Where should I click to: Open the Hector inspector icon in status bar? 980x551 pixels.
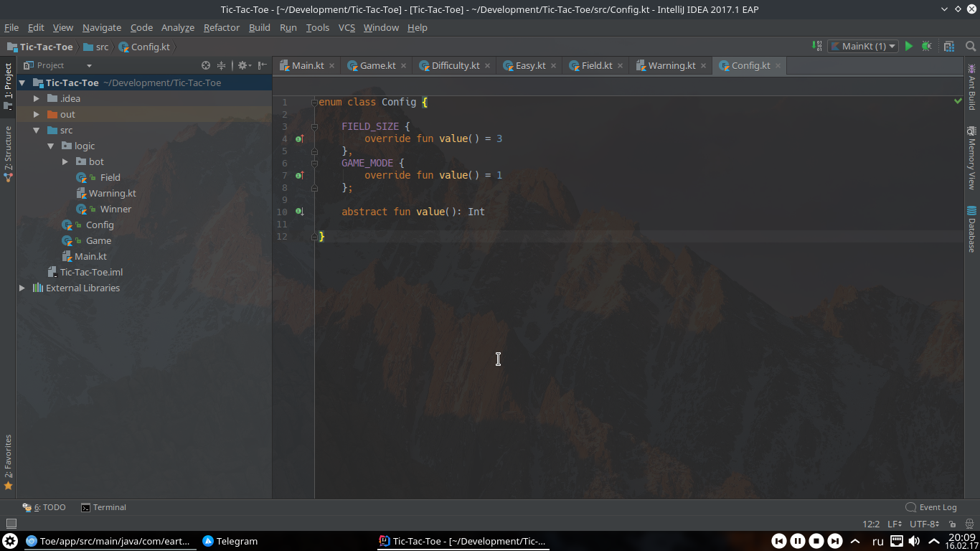pyautogui.click(x=969, y=524)
